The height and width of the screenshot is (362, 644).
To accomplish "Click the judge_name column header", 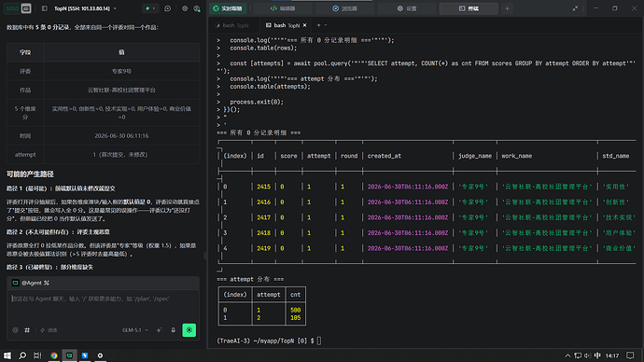I will point(475,156).
